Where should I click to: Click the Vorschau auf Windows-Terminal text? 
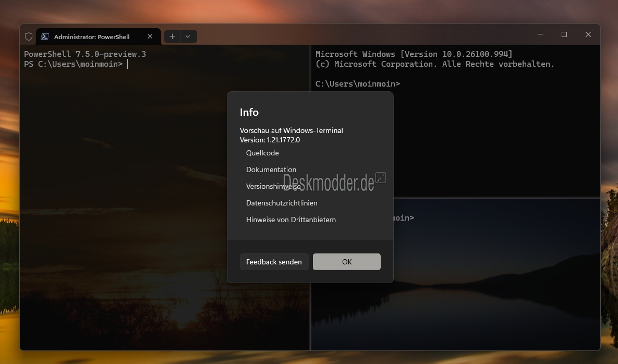tap(291, 130)
